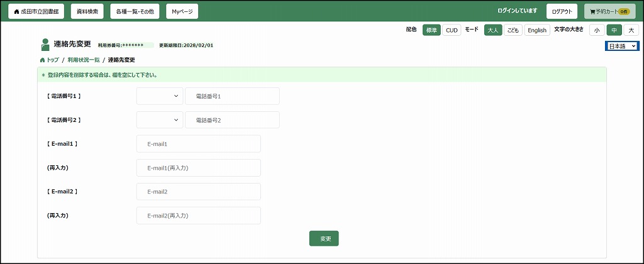Click the user profile icon beside 連絡先変更

[x=45, y=44]
